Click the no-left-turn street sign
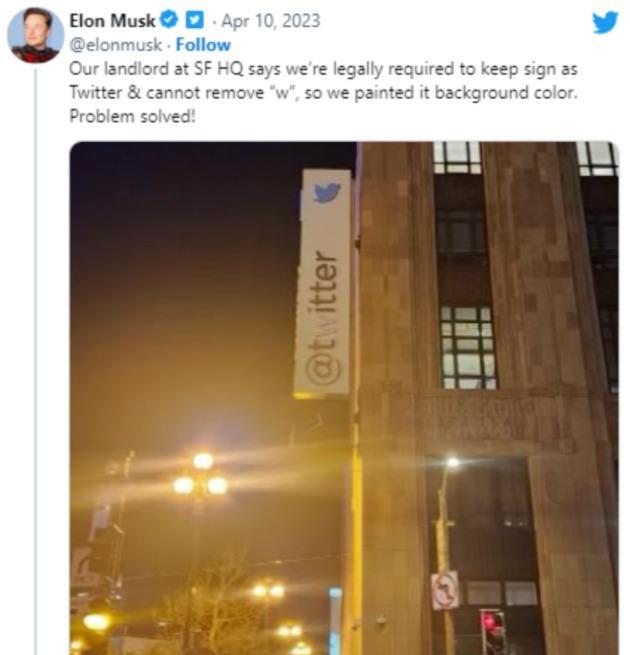Viewport: 630px width, 655px height. point(445,591)
